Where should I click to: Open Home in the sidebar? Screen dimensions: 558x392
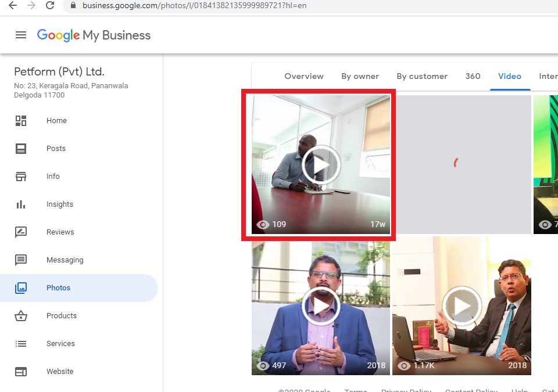pos(56,121)
